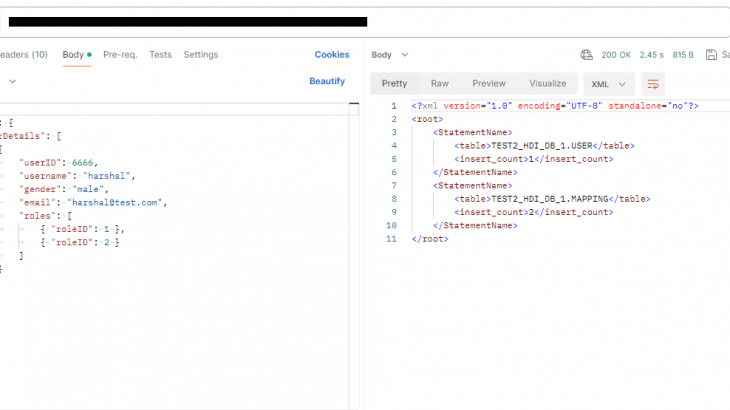Click the 200 OK status indicator
Screen dimensions: 730x410
point(616,55)
